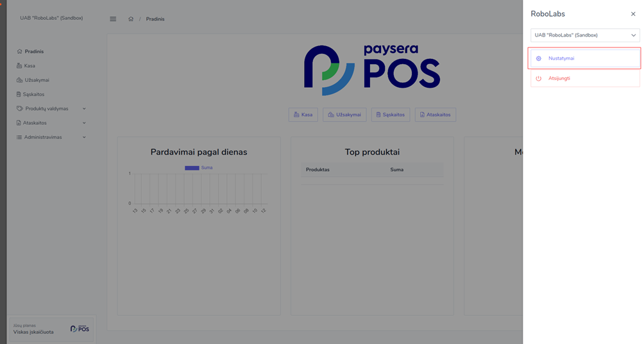Click the Viskas įskaičiuota plan card
Image resolution: width=644 pixels, height=344 pixels.
(x=51, y=329)
